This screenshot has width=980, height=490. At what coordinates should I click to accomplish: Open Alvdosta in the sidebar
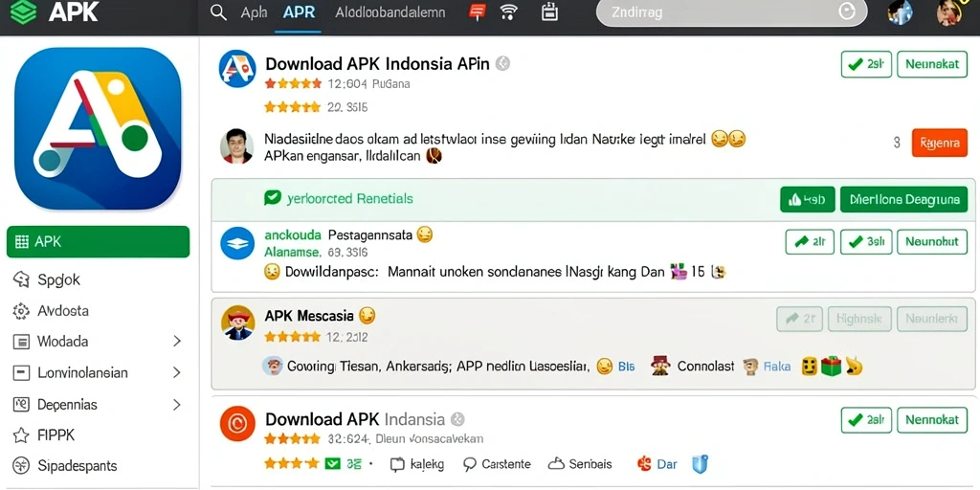[x=62, y=311]
